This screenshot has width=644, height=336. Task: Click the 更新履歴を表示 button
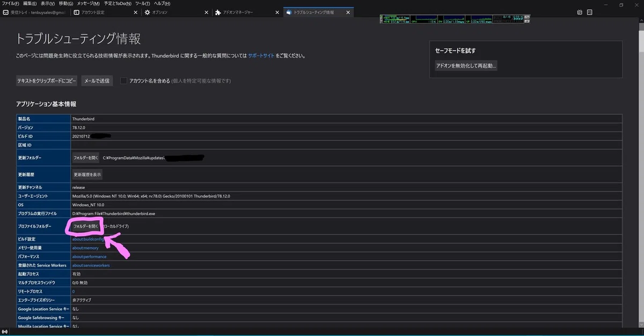tap(87, 174)
